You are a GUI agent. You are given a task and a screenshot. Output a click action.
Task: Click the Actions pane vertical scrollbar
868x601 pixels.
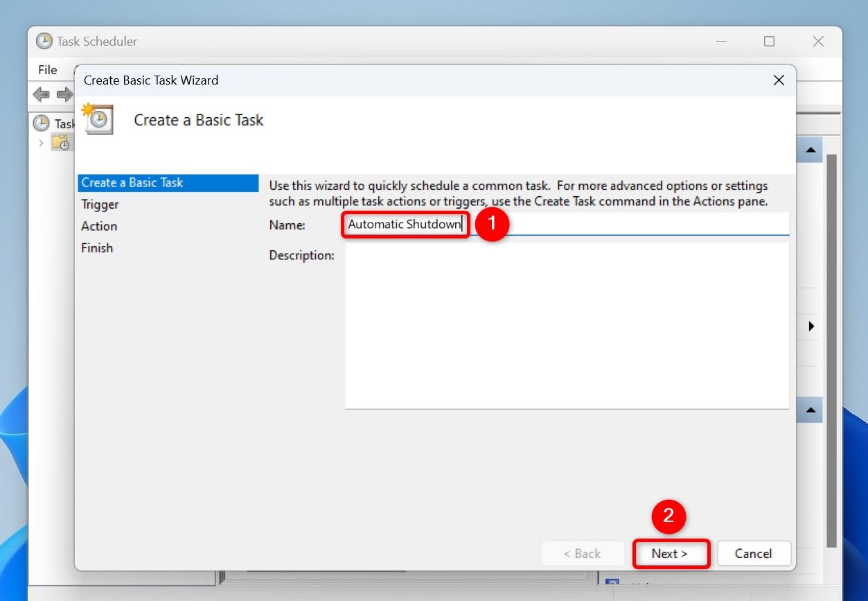832,350
